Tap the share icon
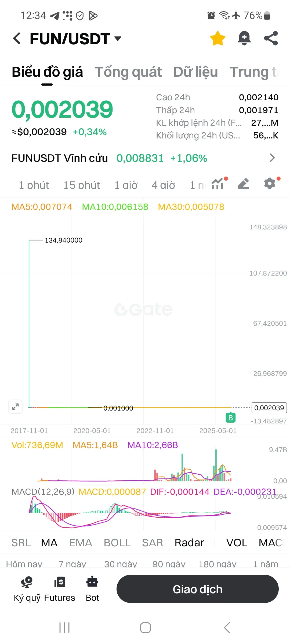Viewport: 290px width, 644px height. (x=271, y=38)
